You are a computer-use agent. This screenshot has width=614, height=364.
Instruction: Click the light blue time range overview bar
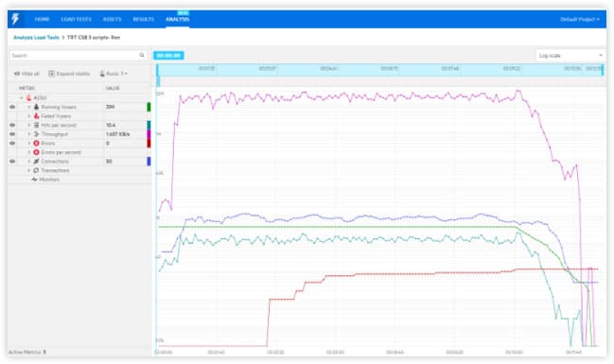pyautogui.click(x=379, y=70)
